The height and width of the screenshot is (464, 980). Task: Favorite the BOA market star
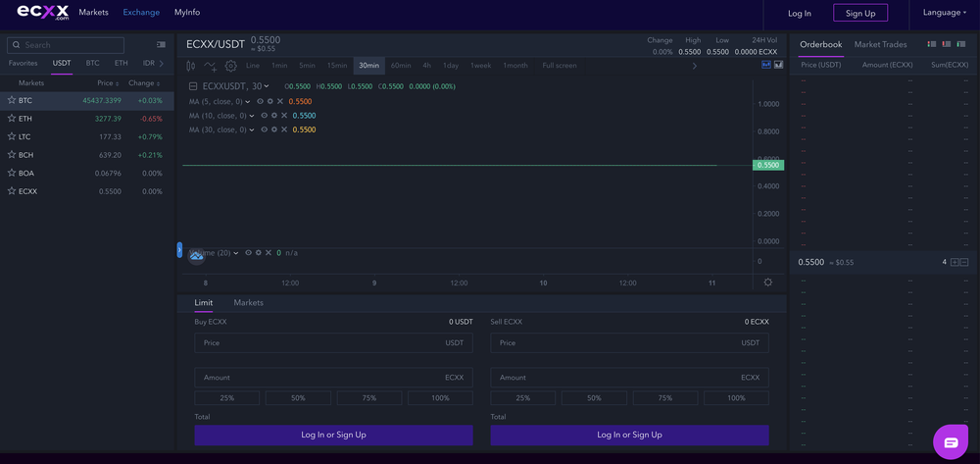(11, 173)
